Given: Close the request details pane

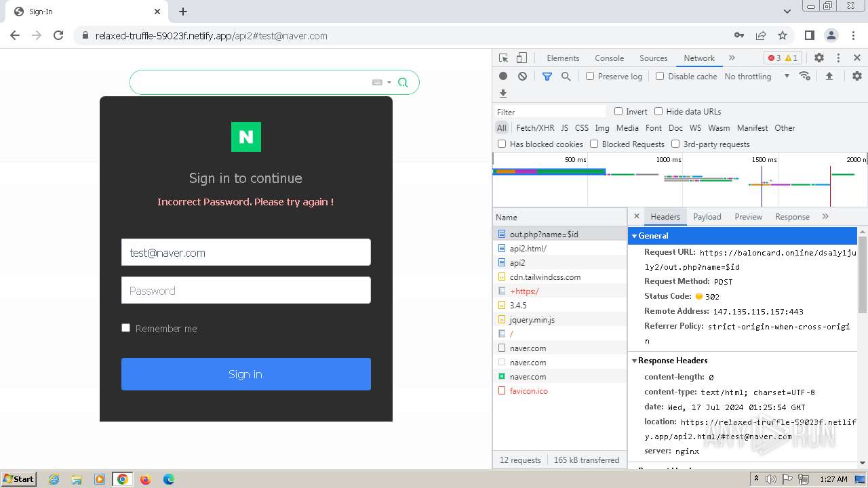Looking at the screenshot, I should coord(636,217).
